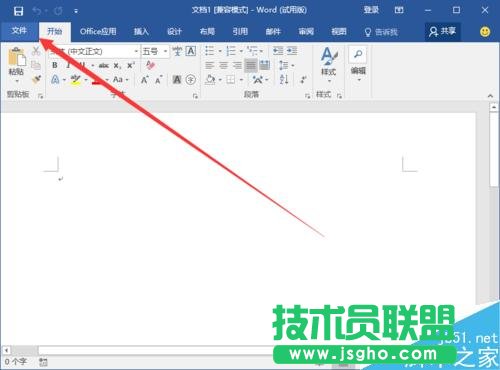Toggle Bold formatting

55,65
